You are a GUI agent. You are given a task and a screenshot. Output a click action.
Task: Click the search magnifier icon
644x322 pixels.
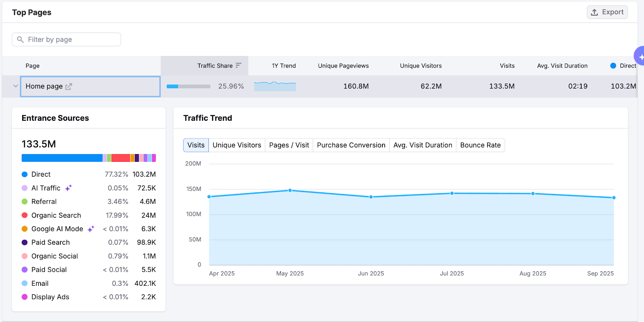click(x=21, y=39)
